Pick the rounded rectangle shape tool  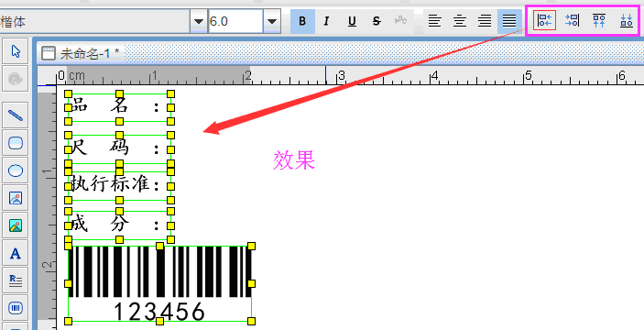point(16,143)
